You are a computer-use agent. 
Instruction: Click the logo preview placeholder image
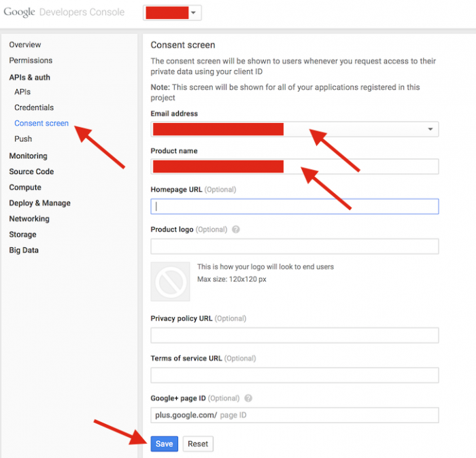pos(170,281)
